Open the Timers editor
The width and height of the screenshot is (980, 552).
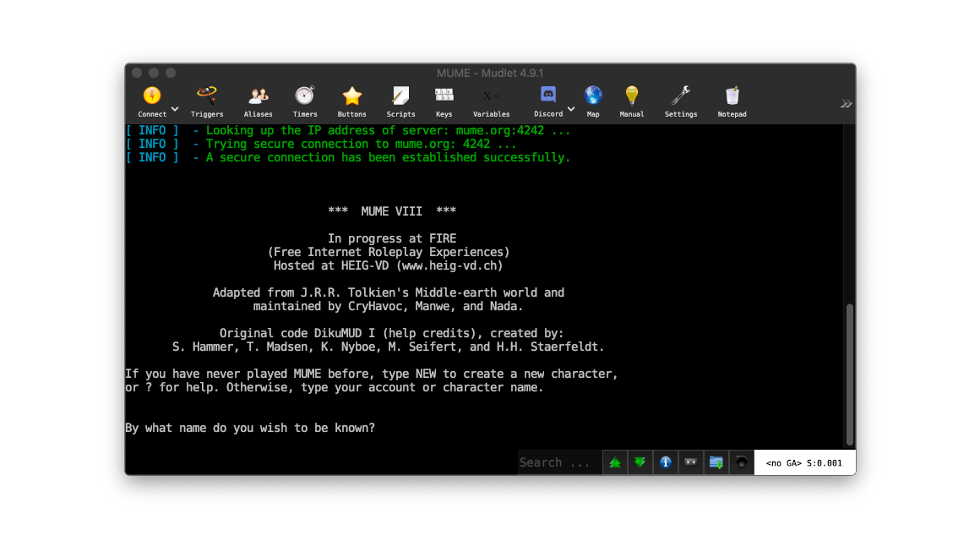[x=305, y=101]
